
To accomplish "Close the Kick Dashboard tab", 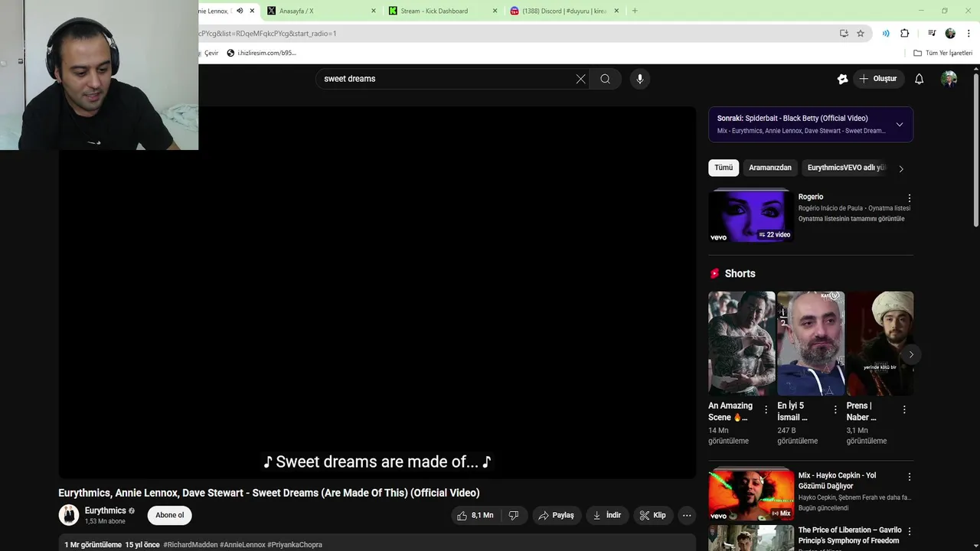I will [x=495, y=11].
